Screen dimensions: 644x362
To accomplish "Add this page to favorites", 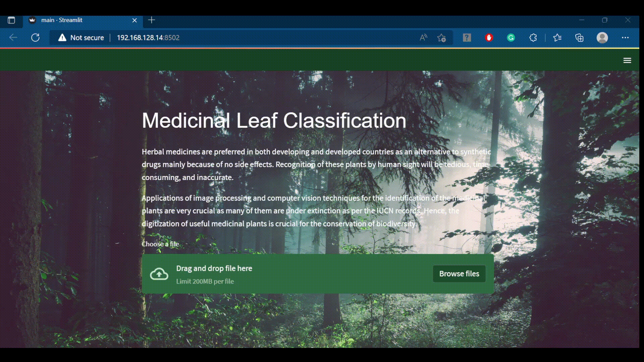I will 441,38.
